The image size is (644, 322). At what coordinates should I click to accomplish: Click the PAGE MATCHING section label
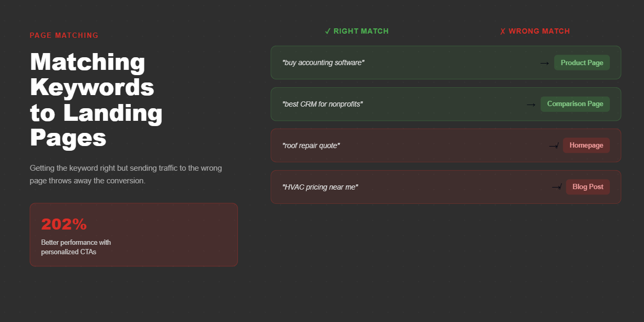coord(64,35)
